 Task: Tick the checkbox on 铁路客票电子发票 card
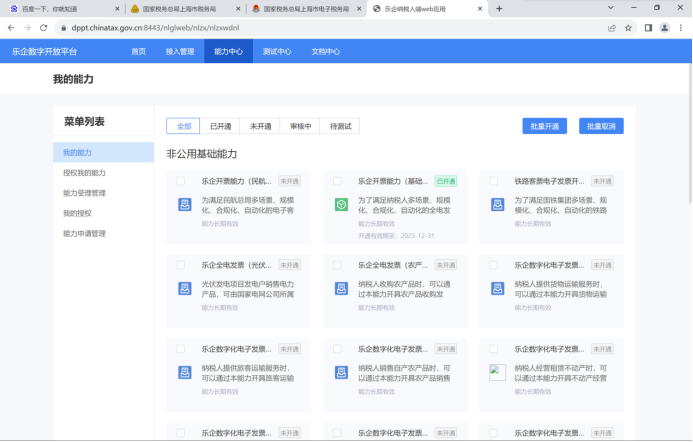pos(494,181)
